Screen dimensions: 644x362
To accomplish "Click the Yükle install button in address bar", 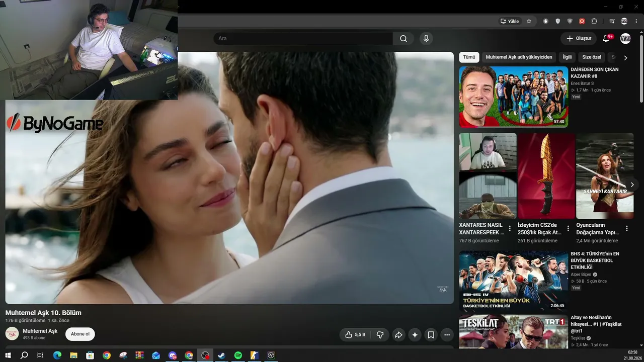I will (509, 21).
